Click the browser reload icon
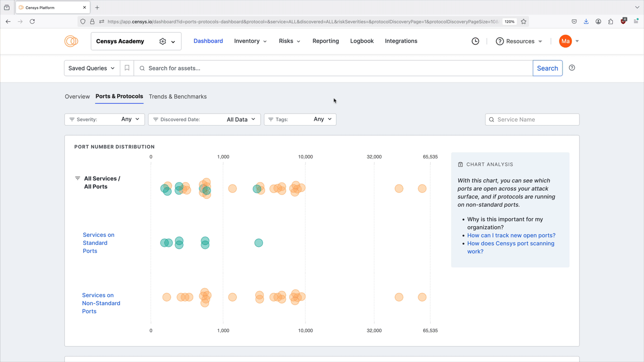The image size is (644, 362). pos(32,22)
